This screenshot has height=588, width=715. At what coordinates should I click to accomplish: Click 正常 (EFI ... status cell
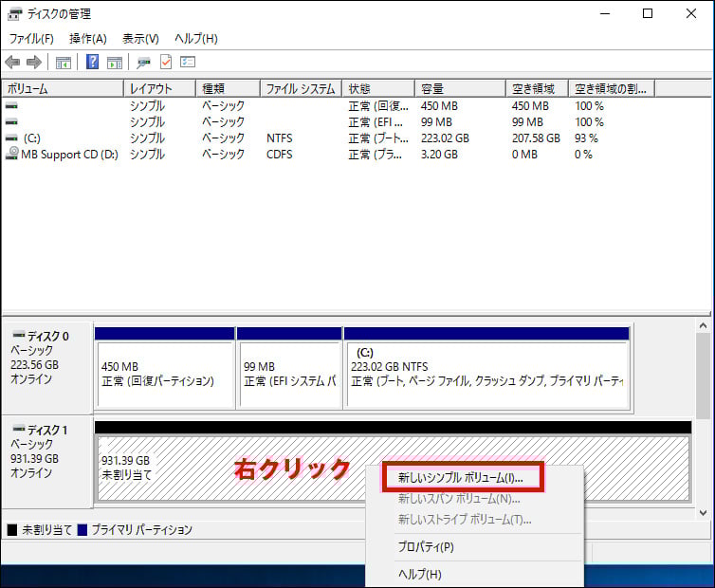pos(376,122)
